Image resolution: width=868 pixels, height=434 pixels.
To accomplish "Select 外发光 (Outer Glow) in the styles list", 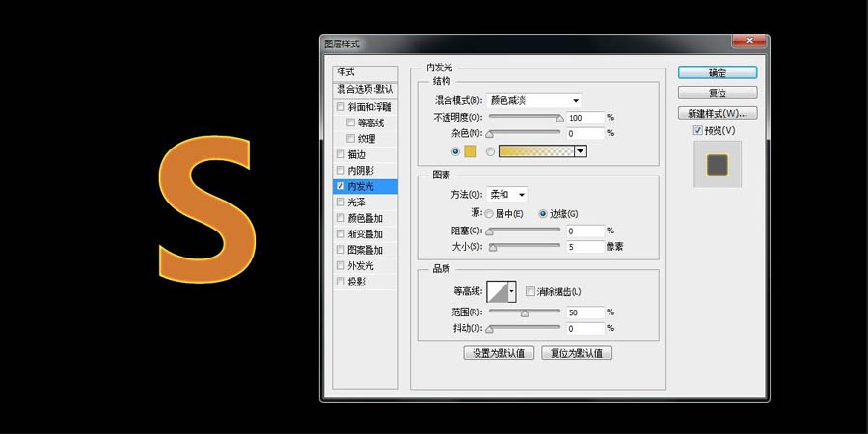I will click(x=362, y=265).
